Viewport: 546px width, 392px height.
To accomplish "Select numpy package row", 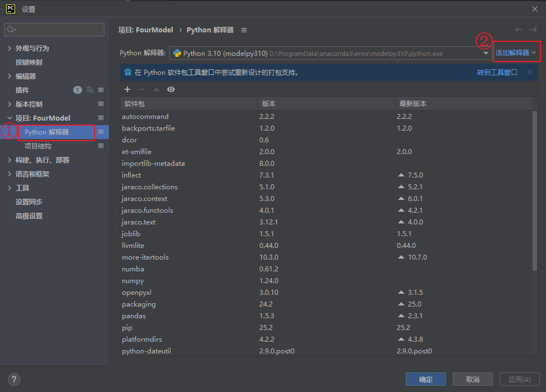I will point(326,280).
